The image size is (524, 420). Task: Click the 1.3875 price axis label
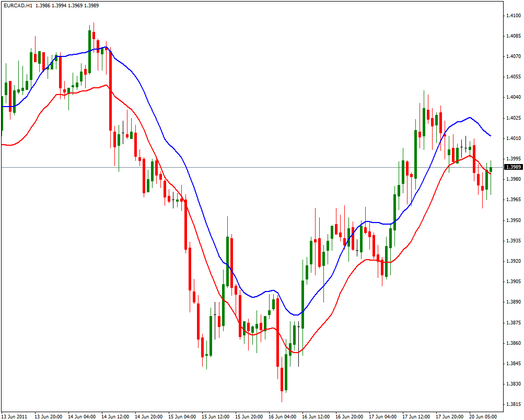point(514,323)
